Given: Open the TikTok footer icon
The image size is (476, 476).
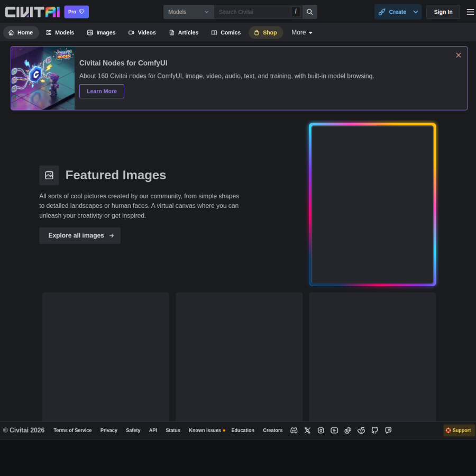Looking at the screenshot, I should click(347, 430).
